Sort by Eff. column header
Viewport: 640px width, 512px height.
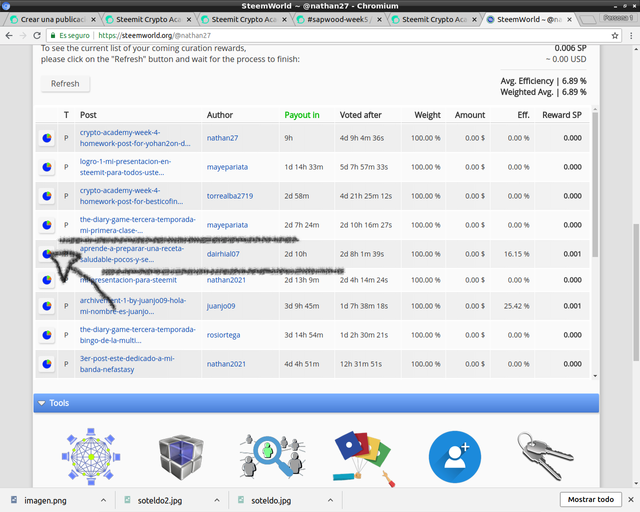click(x=524, y=115)
